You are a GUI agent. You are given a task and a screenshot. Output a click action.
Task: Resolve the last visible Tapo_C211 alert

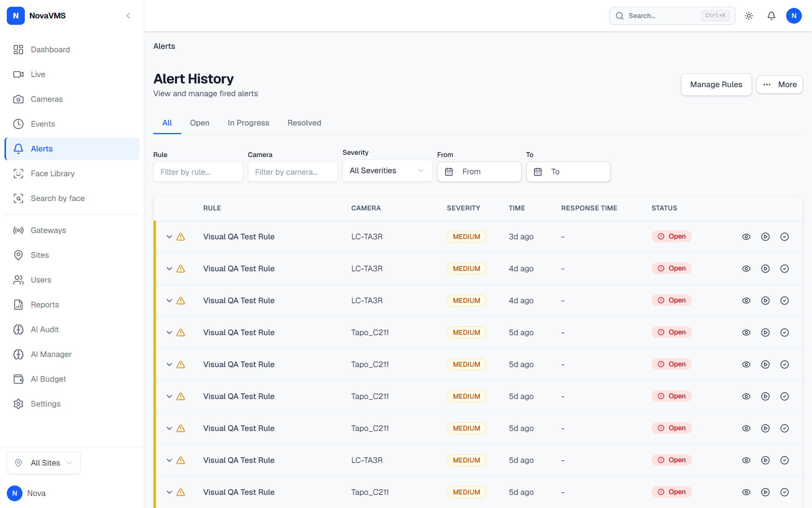pyautogui.click(x=785, y=492)
